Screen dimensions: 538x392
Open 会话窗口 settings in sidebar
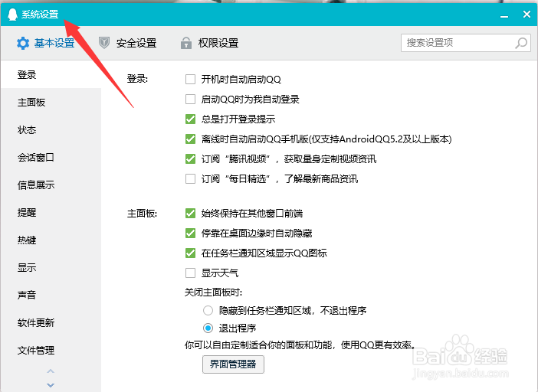click(x=51, y=158)
